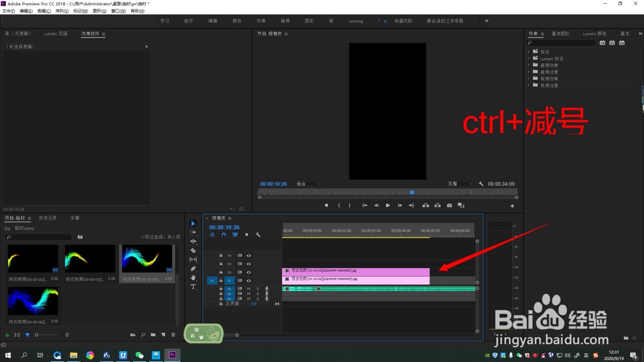Viewport: 644px width, 362px height.
Task: Export a frame with camera icon
Action: pos(450,206)
